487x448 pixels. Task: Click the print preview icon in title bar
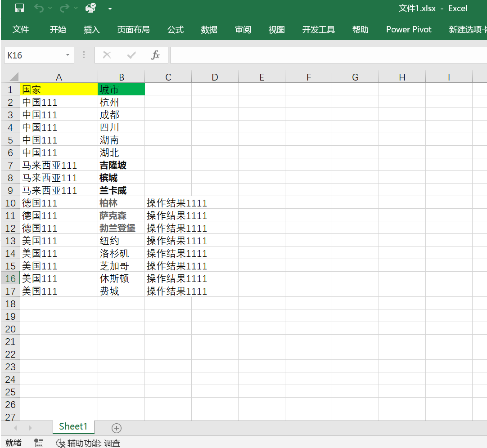pyautogui.click(x=90, y=8)
